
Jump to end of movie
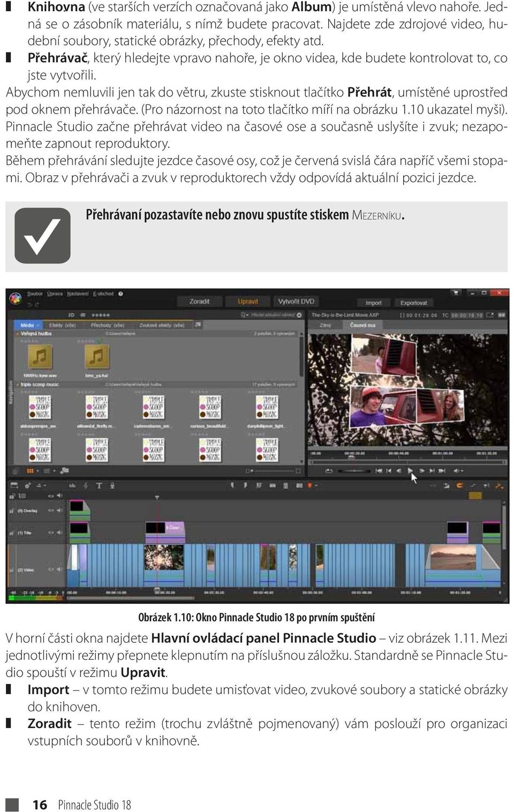pos(442,471)
